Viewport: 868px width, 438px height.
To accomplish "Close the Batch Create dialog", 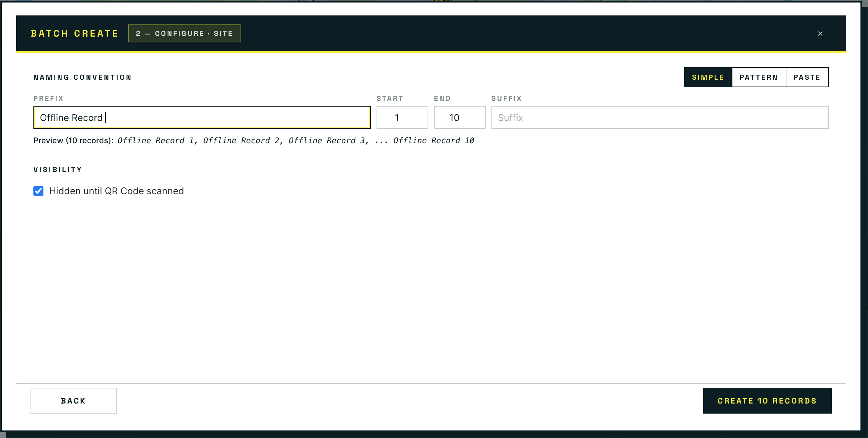I will pyautogui.click(x=820, y=33).
